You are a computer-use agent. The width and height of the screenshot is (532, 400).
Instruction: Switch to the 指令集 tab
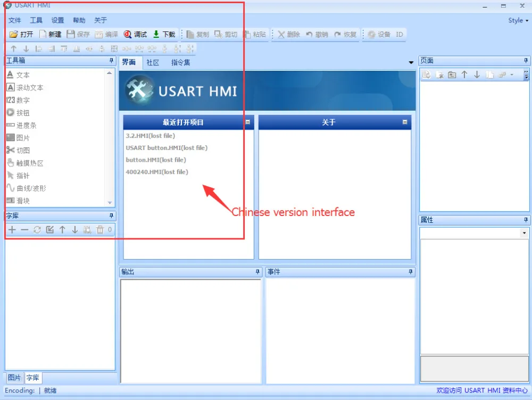pos(180,62)
